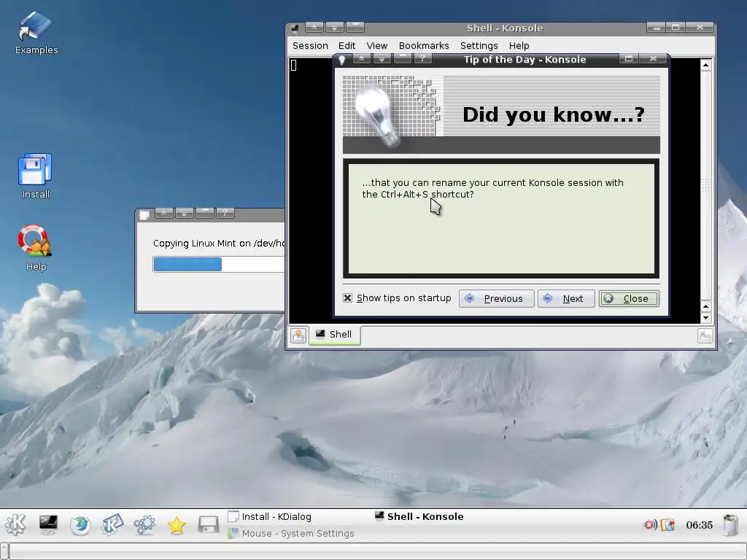Open the globe web browser icon
Image resolution: width=747 pixels, height=560 pixels.
80,525
